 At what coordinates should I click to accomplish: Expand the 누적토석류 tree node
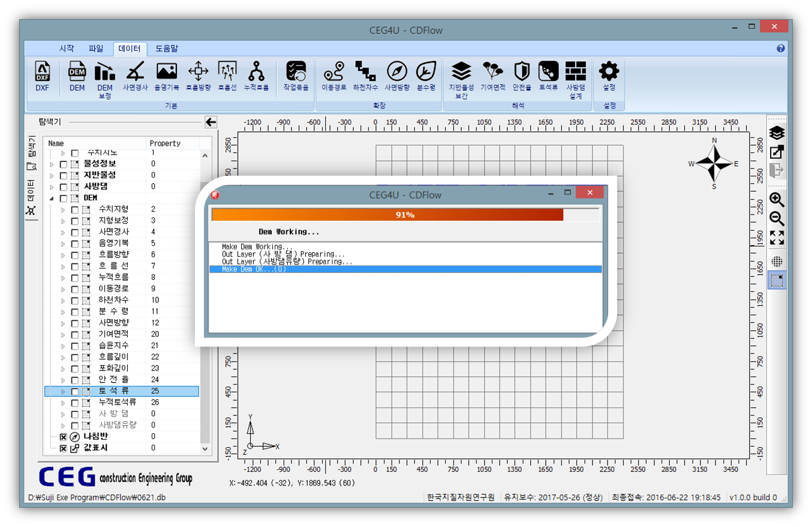pos(63,403)
